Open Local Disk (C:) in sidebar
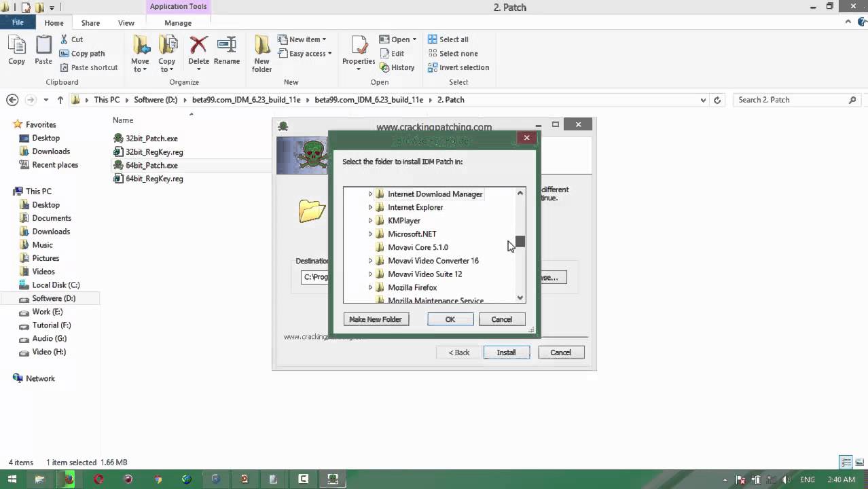The height and width of the screenshot is (489, 868). [x=56, y=285]
